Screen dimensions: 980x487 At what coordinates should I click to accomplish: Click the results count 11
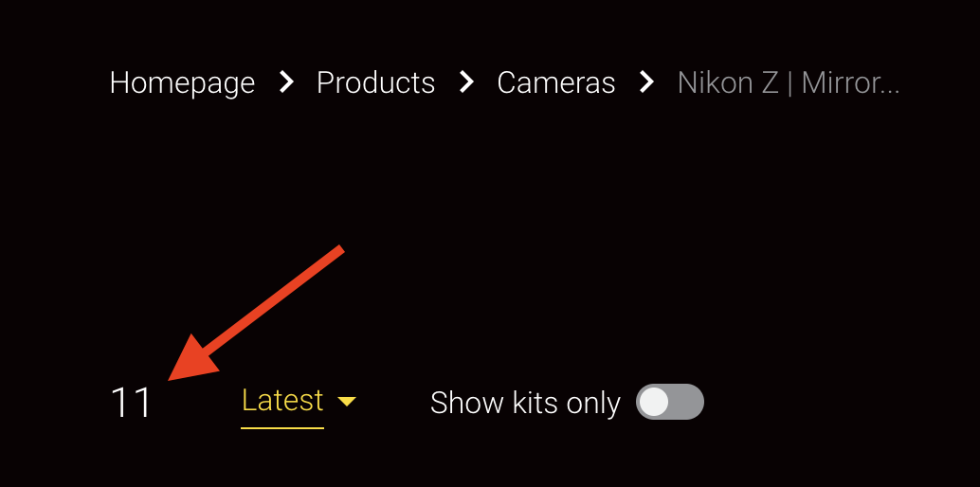[x=131, y=403]
